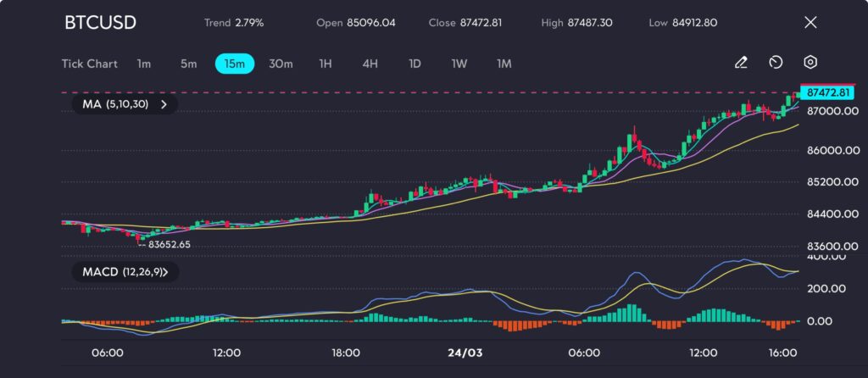This screenshot has height=378, width=868.
Task: Pick the 1M monthly timeframe
Action: [504, 64]
